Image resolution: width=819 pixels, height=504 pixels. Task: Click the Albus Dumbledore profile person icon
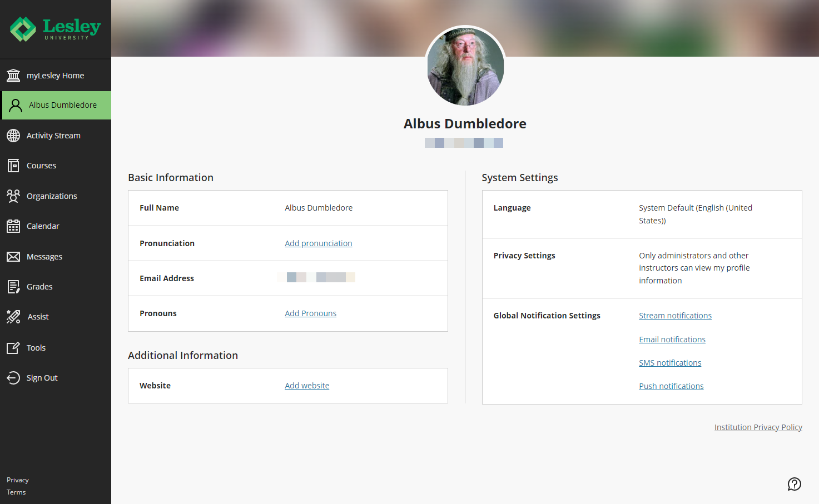[16, 106]
